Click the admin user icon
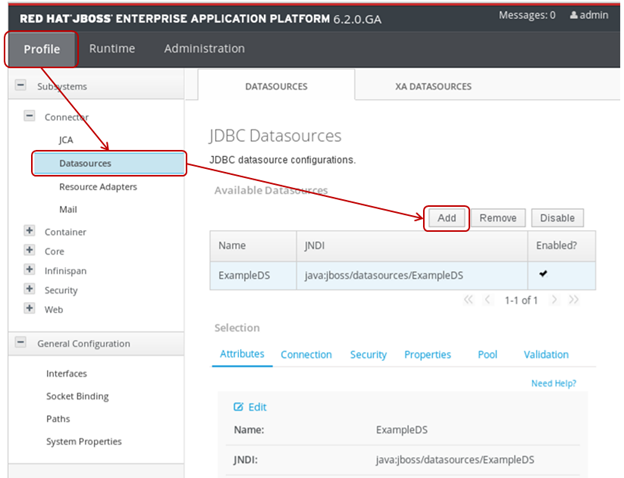Viewport: 624px width, 478px height. coord(573,16)
